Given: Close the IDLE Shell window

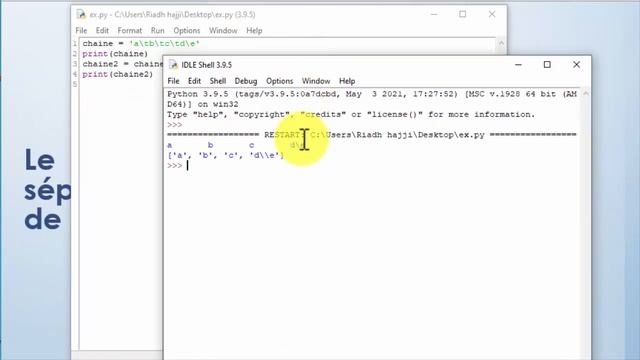Looking at the screenshot, I should (x=576, y=64).
